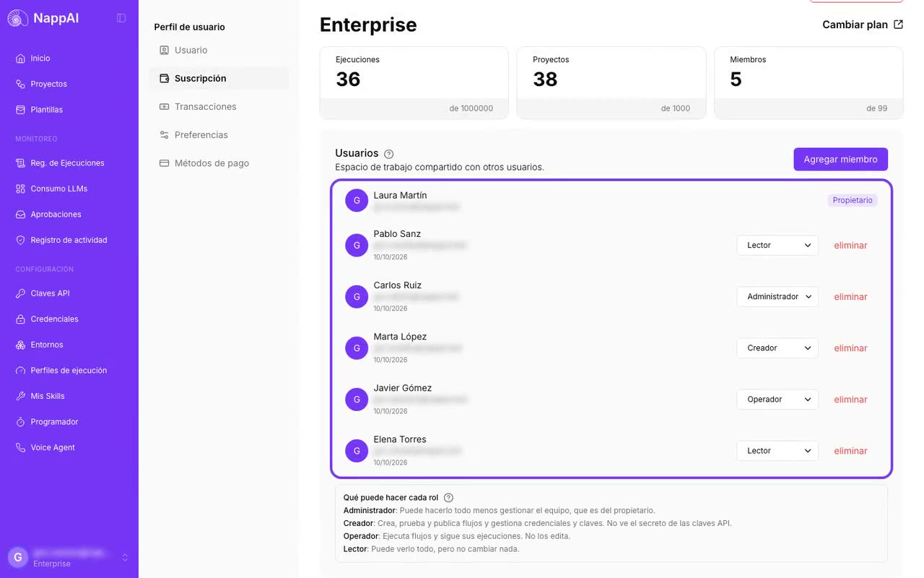Click the Claves API key icon

pyautogui.click(x=20, y=293)
